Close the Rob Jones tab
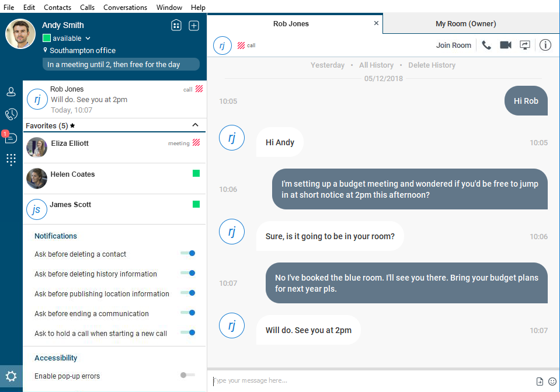 (376, 23)
